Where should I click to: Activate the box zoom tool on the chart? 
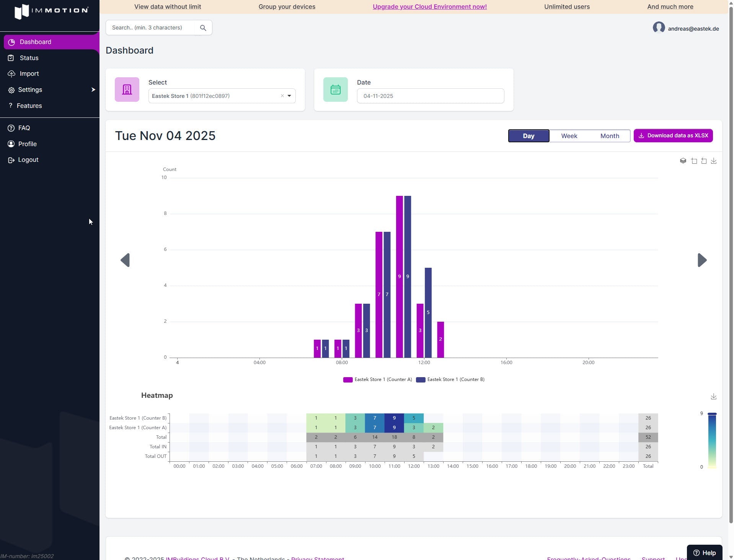pos(694,161)
